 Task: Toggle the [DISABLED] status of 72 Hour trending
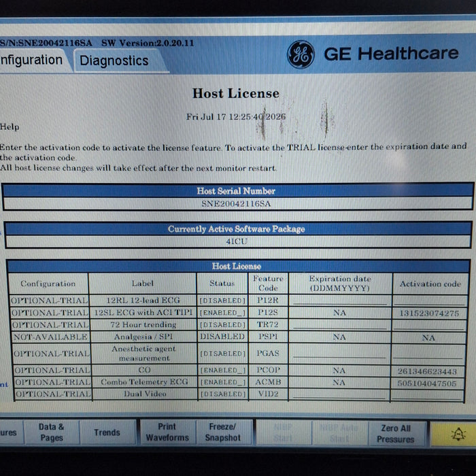point(222,325)
